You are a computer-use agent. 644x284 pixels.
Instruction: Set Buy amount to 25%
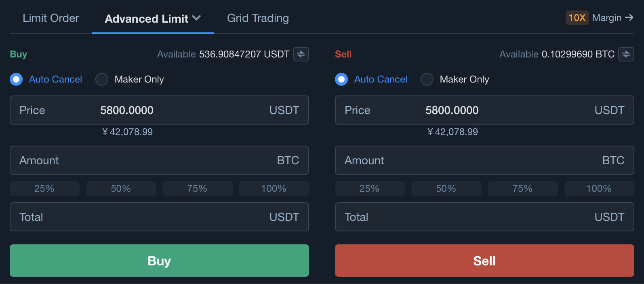tap(44, 189)
